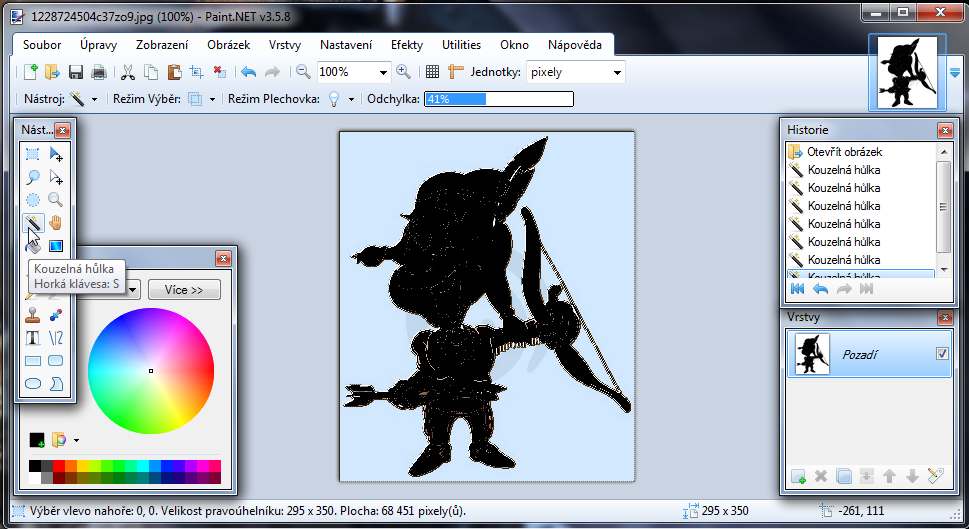This screenshot has height=529, width=969.
Task: Open the Efekty menu
Action: pyautogui.click(x=407, y=45)
